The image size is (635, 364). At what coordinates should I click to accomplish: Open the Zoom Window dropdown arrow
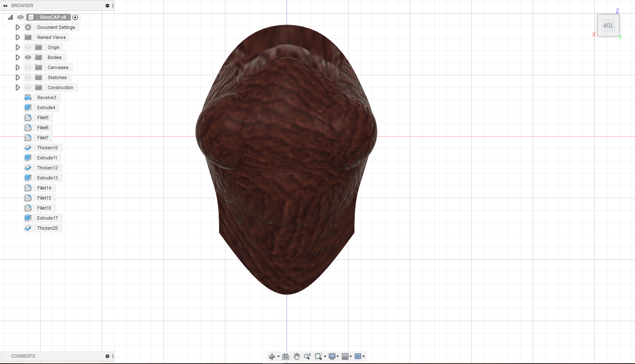(325, 356)
